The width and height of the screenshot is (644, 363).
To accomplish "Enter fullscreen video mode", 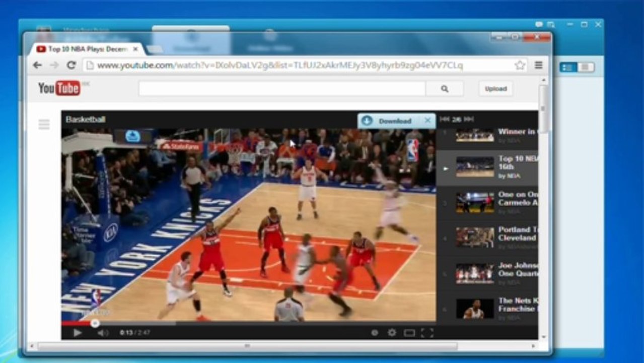I will tap(427, 333).
